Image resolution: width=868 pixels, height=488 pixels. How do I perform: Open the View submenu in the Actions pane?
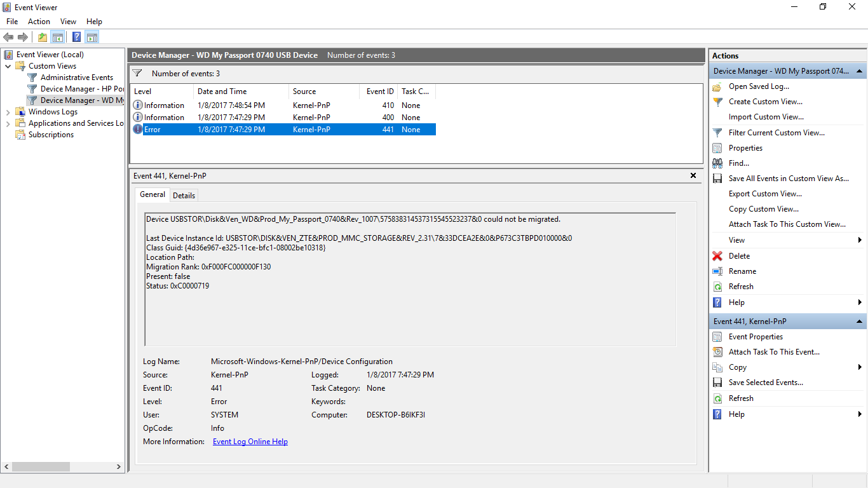(736, 240)
